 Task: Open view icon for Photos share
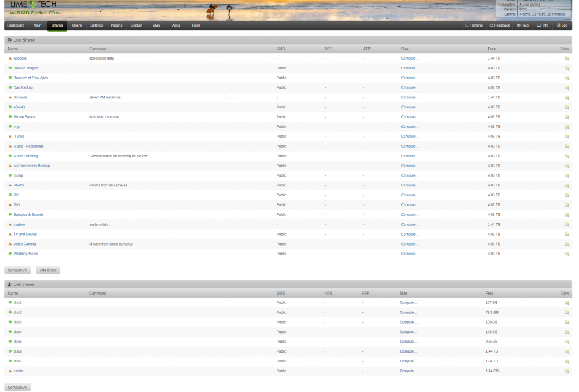tap(566, 186)
